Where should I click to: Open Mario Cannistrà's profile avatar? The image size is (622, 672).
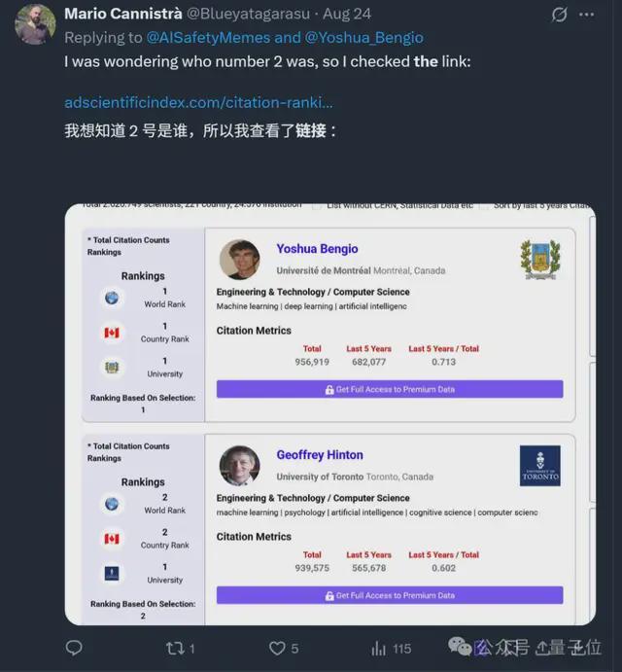point(35,24)
